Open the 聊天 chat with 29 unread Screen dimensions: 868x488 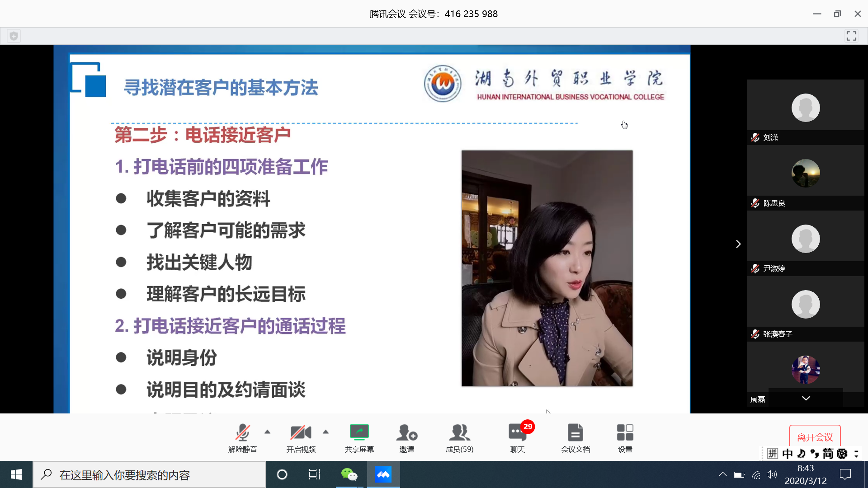coord(517,437)
